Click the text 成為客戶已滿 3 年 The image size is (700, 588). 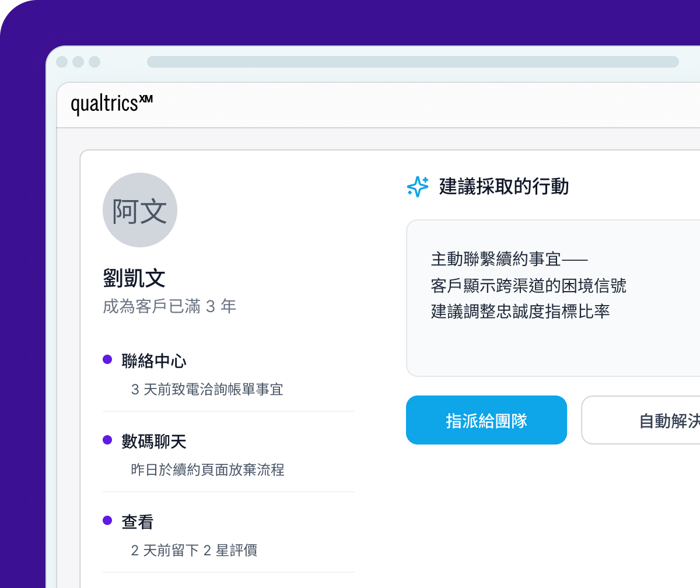[169, 306]
